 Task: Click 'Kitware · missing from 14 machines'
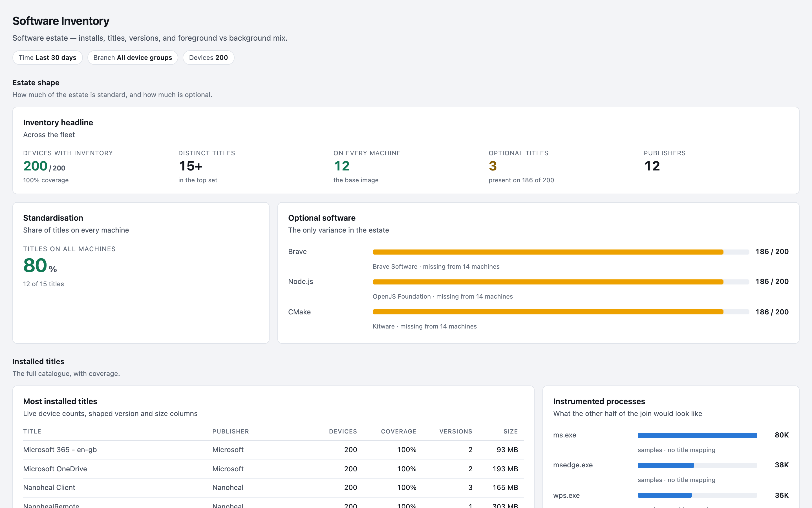(x=425, y=326)
